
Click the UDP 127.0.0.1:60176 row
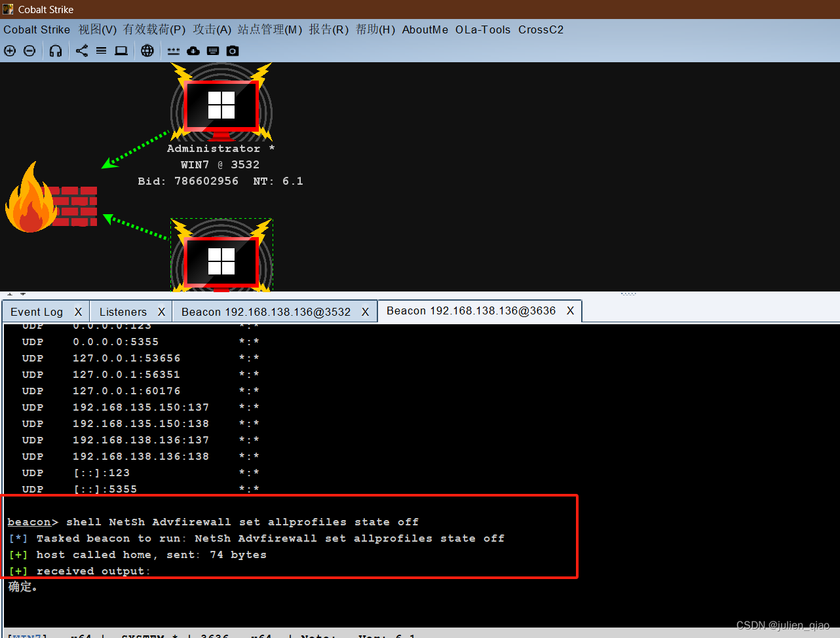click(140, 391)
